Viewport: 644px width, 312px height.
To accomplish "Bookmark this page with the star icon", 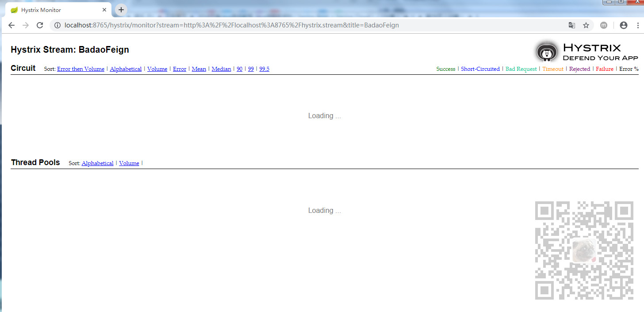I will point(586,25).
